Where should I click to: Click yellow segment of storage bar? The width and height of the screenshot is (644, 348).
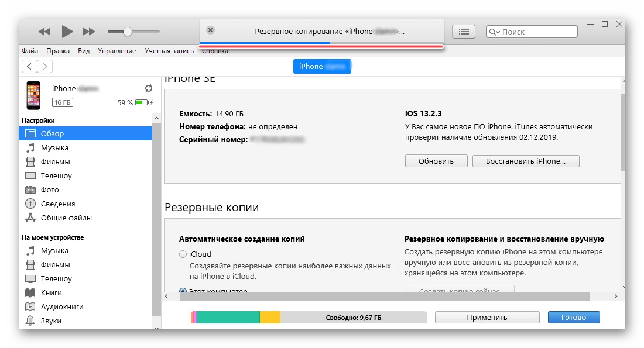click(270, 317)
